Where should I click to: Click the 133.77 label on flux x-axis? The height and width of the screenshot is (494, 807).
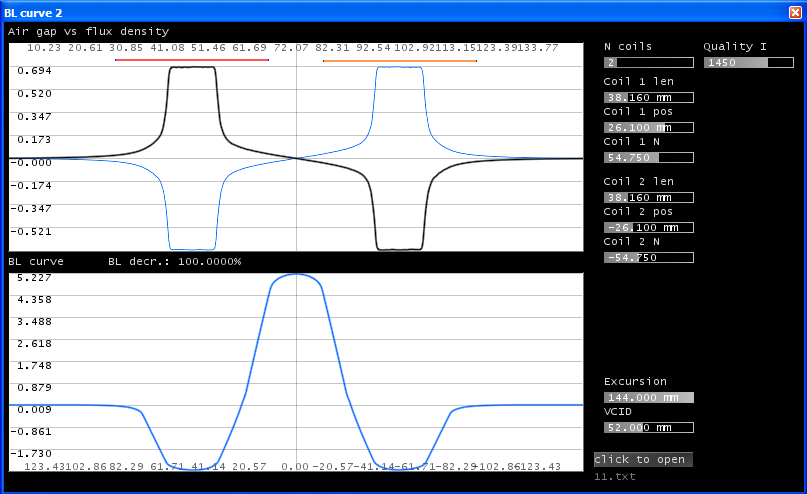pyautogui.click(x=538, y=48)
